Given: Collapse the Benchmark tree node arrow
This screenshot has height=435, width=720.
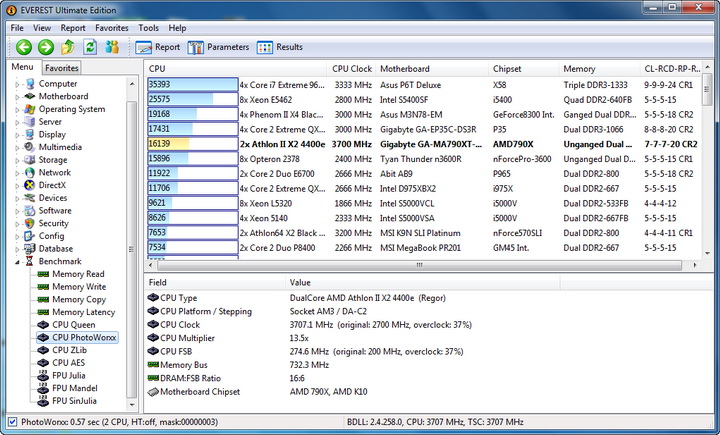Looking at the screenshot, I should (x=17, y=262).
